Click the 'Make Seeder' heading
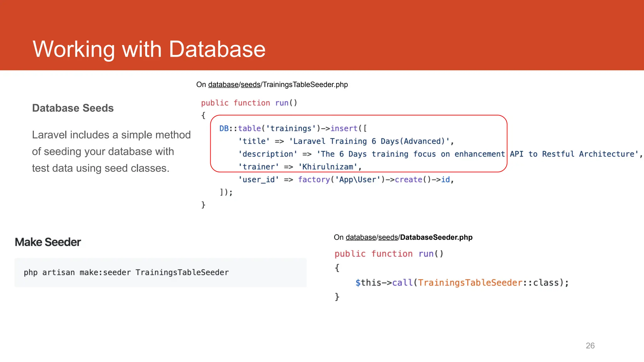 (48, 242)
